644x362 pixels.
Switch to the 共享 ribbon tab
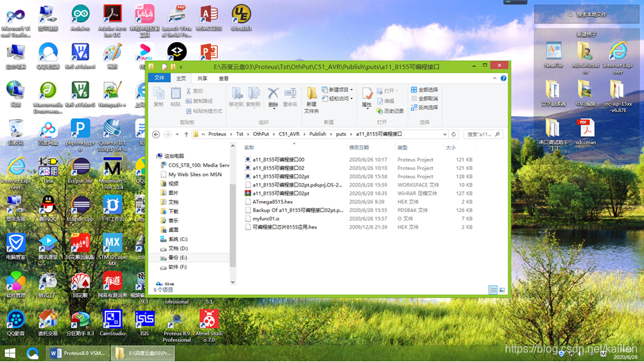(x=202, y=78)
